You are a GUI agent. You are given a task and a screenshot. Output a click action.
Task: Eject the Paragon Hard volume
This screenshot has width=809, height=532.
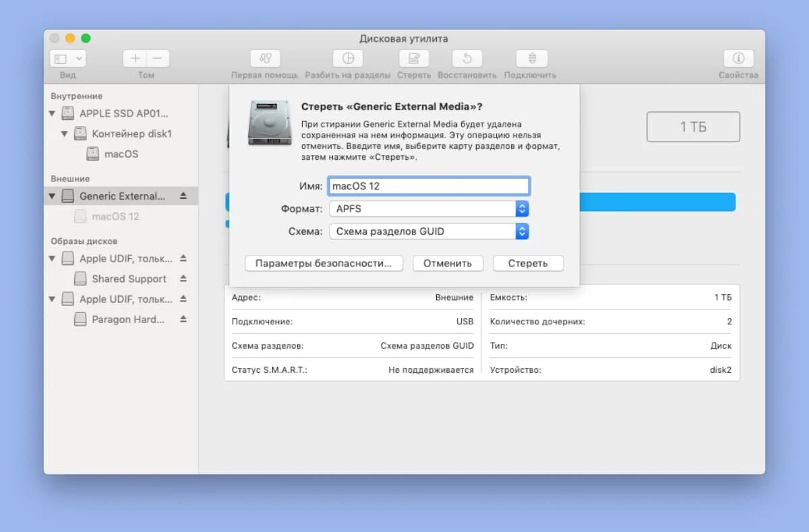click(183, 320)
